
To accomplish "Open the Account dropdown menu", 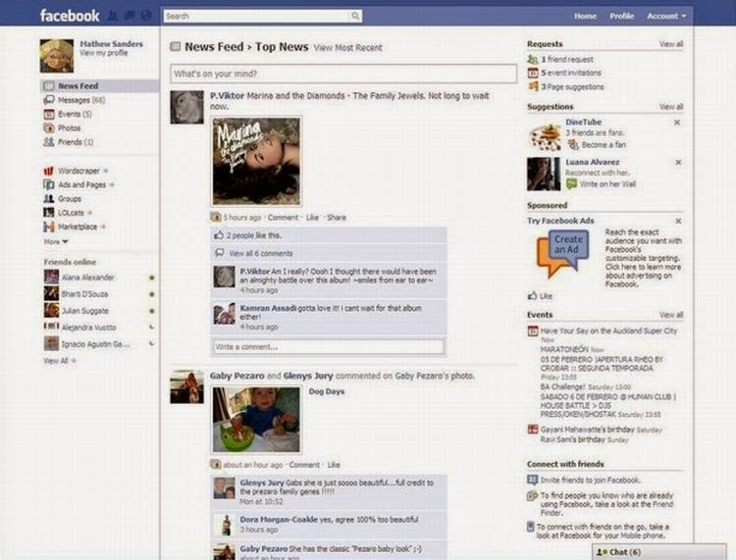I will (666, 16).
